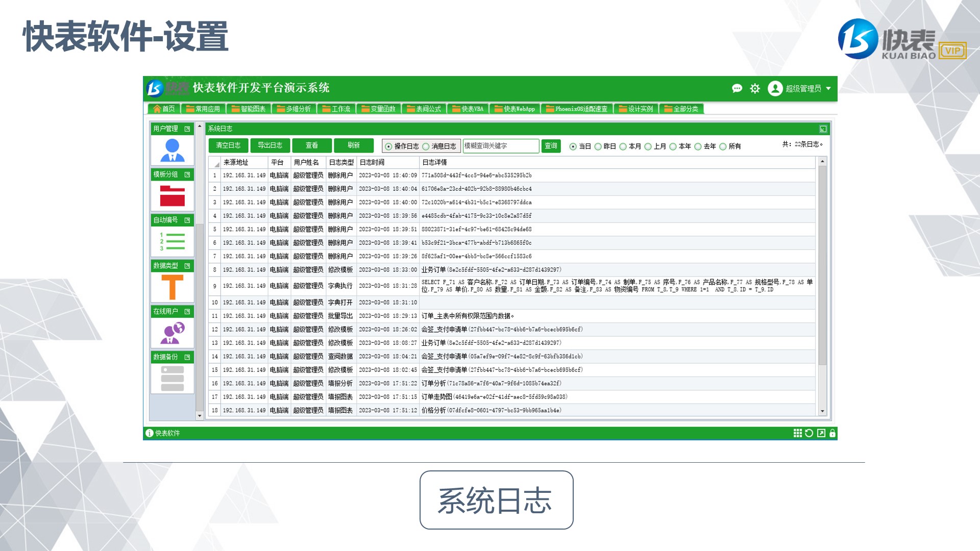The height and width of the screenshot is (551, 980).
Task: Expand the 数据备份 panel pop-out icon
Action: [187, 357]
